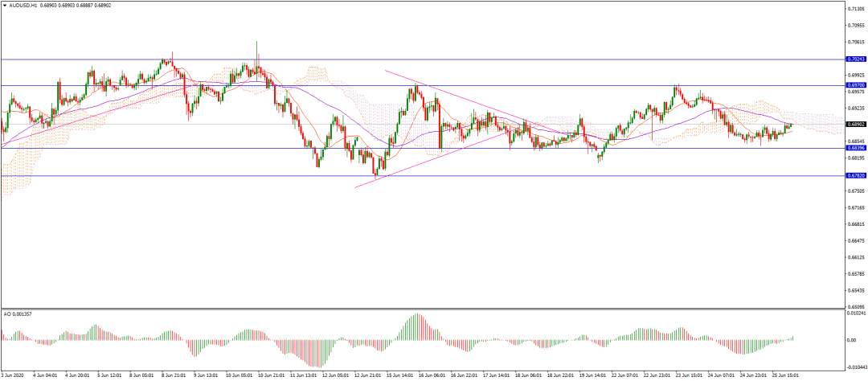Click the 0.67505 price scale value

click(x=855, y=191)
